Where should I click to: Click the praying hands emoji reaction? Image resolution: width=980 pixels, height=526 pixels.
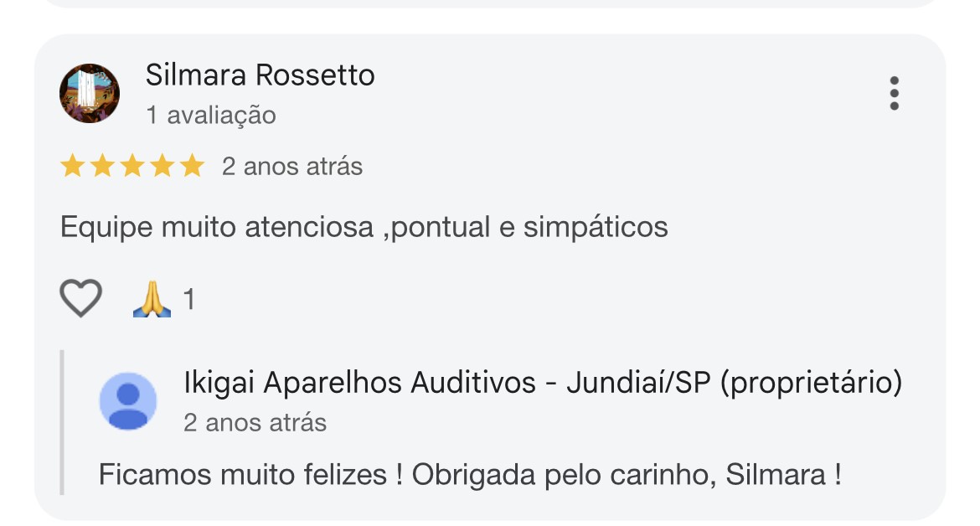coord(152,299)
